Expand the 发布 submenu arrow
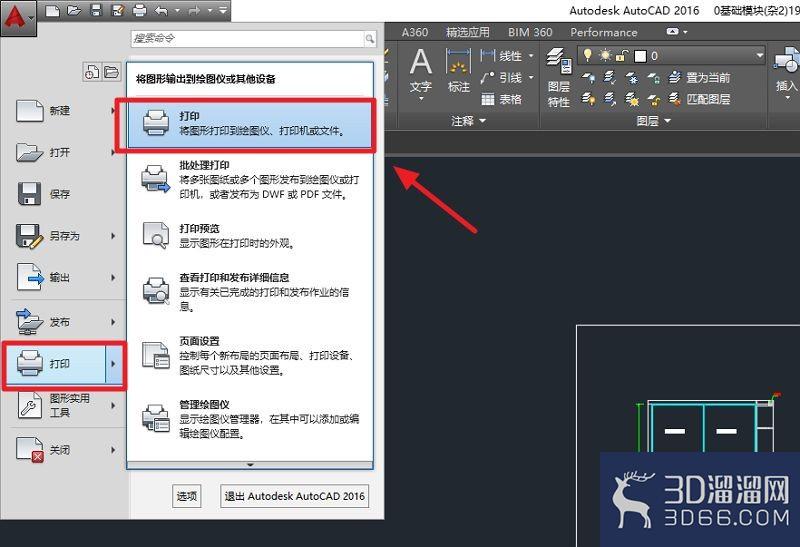The height and width of the screenshot is (547, 800). point(113,322)
